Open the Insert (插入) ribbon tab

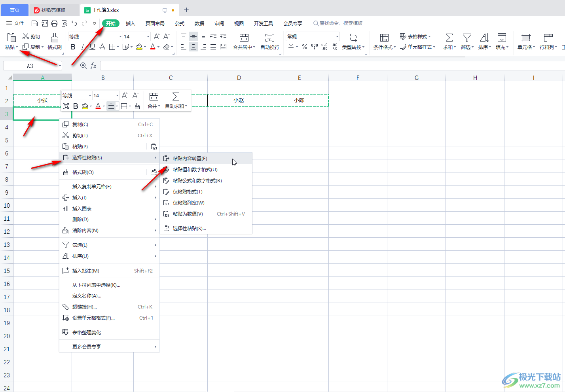point(131,23)
